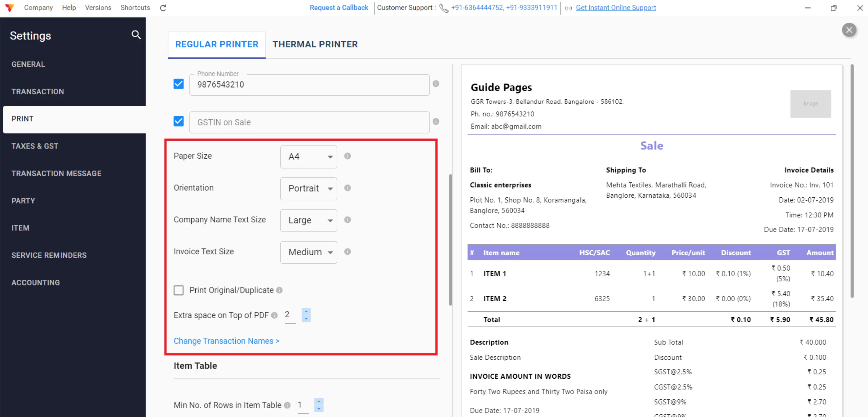Open Change Transaction Names
Screen dimensions: 868x417
(226, 341)
